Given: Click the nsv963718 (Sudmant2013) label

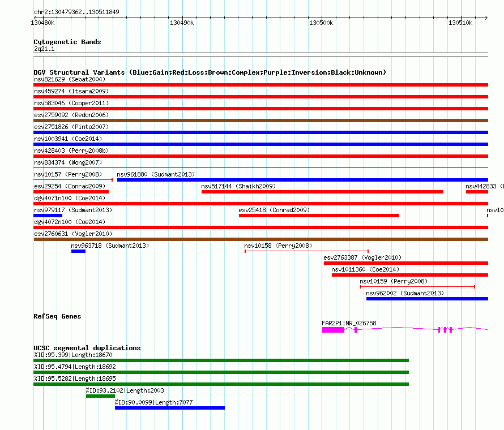Looking at the screenshot, I should coord(110,246).
